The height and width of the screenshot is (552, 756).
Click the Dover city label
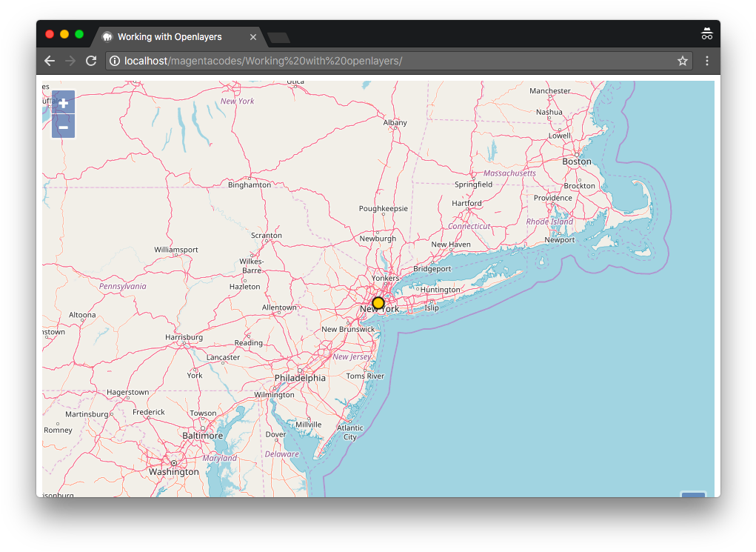pos(275,434)
